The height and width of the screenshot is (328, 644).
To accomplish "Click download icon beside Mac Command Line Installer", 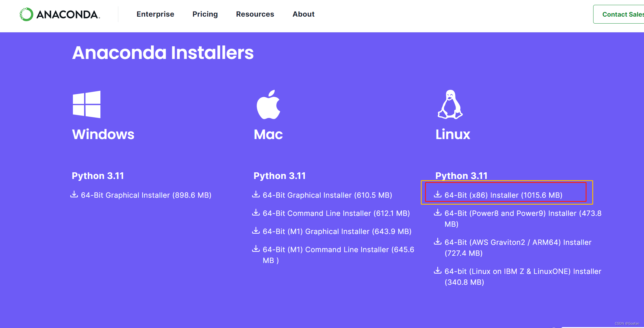I will [256, 213].
